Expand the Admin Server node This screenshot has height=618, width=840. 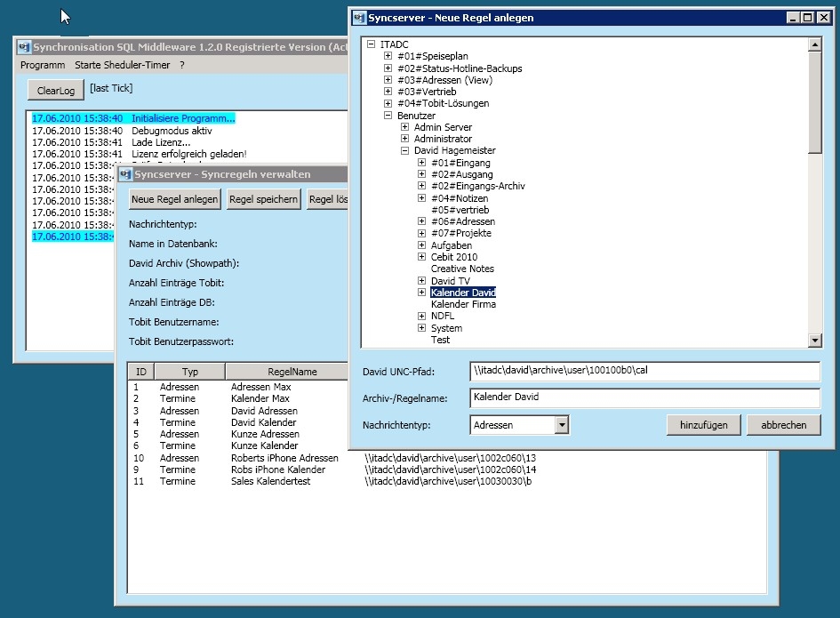point(405,127)
